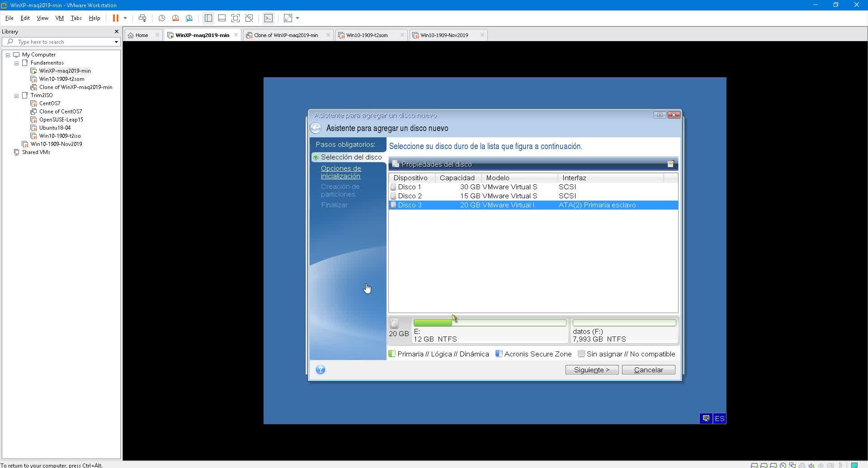
Task: Close the WinXP-maq2019-min tab
Action: click(236, 35)
